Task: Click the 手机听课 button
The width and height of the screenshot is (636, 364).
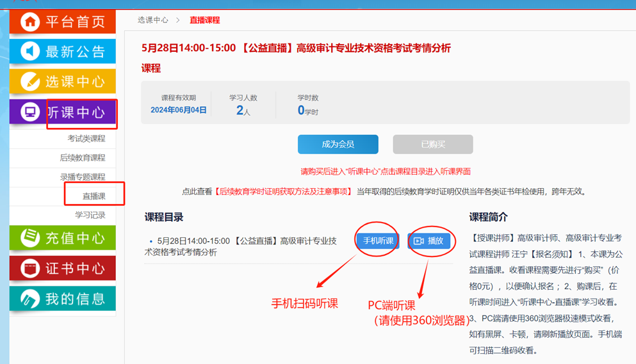Action: (x=378, y=241)
